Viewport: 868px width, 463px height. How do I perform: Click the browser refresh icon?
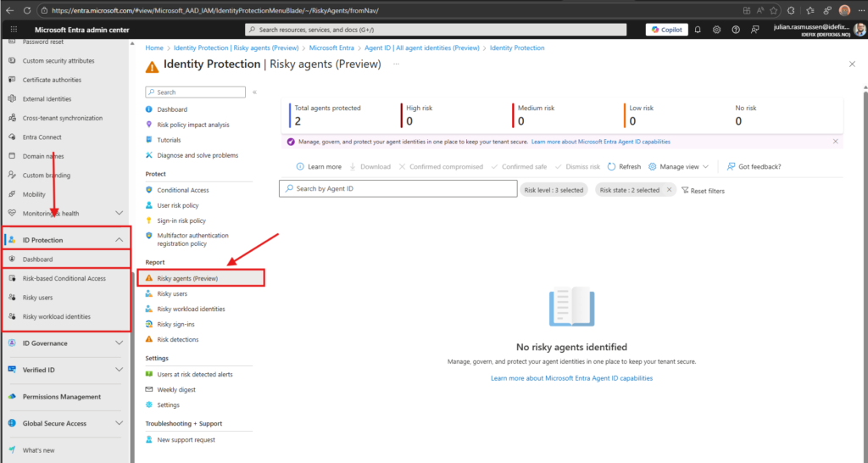click(x=28, y=10)
